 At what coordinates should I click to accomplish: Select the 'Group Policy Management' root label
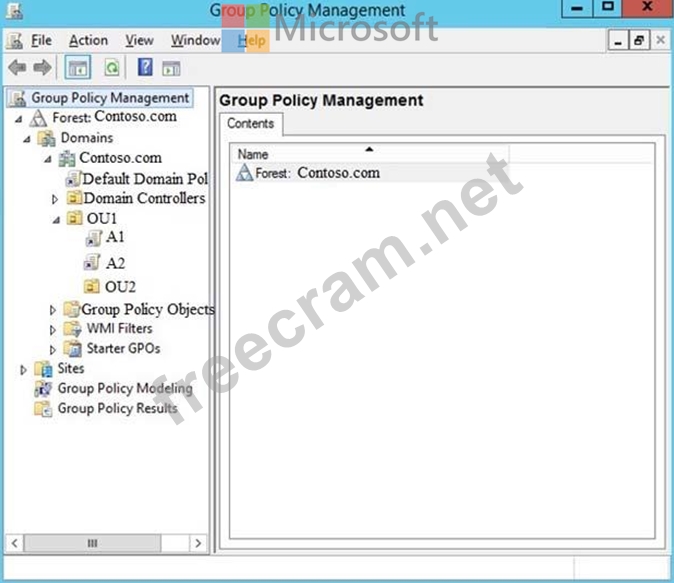coord(110,98)
